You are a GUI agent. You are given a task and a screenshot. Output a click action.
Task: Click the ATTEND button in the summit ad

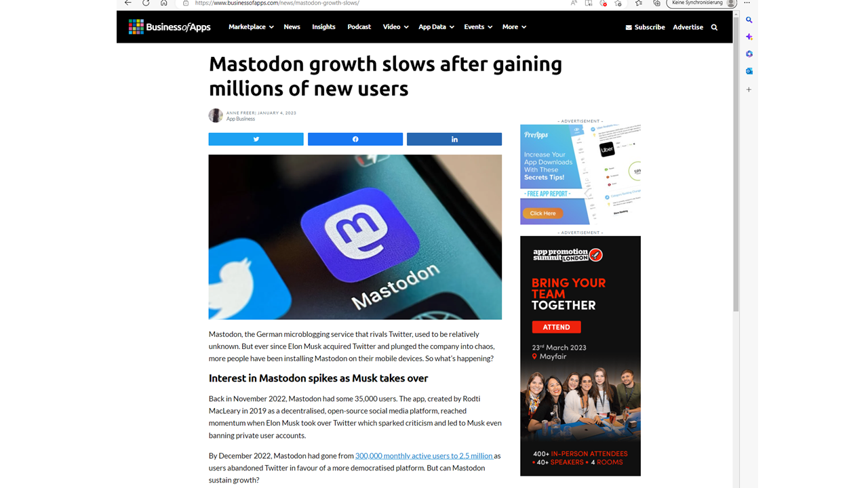coord(556,327)
